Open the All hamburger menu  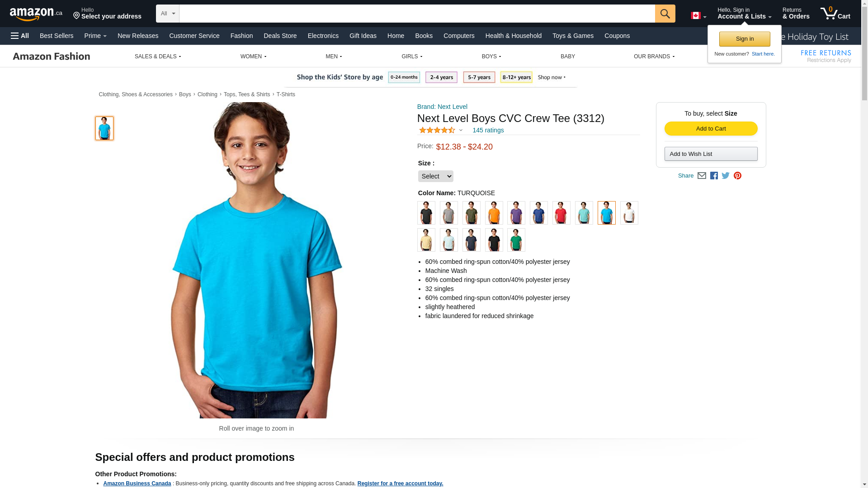tap(20, 36)
